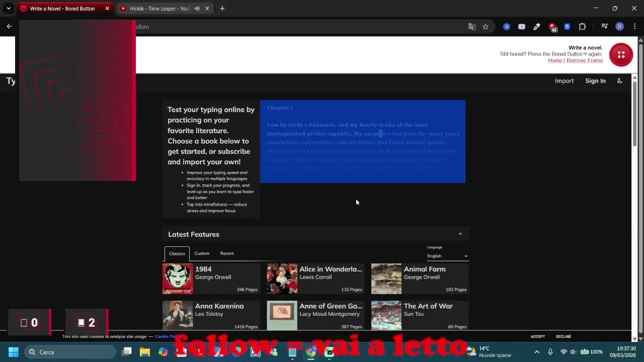Click the Sun Tzu author name
The width and height of the screenshot is (644, 362).
point(414,314)
